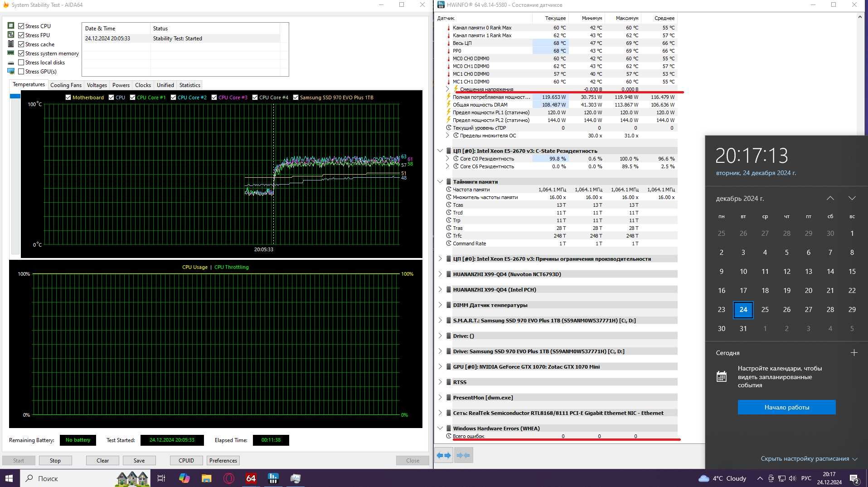Click the Clear button in AIDA64
This screenshot has width=868, height=487.
click(x=102, y=460)
